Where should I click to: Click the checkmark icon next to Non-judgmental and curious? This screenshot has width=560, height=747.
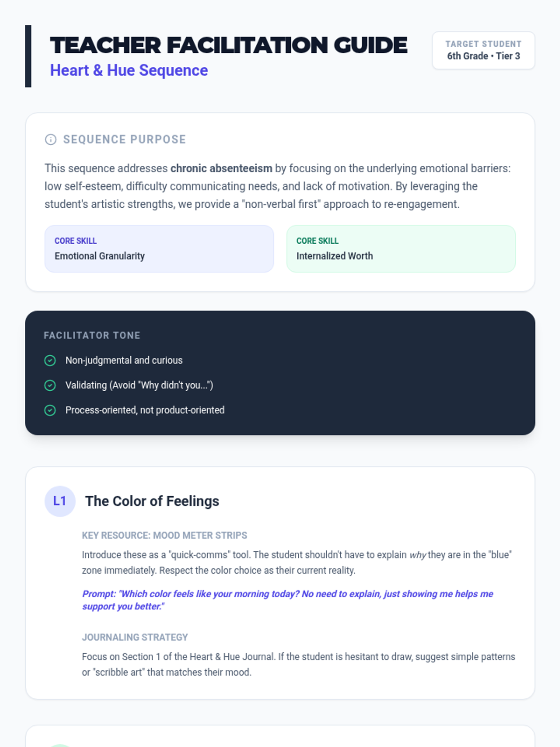(50, 360)
